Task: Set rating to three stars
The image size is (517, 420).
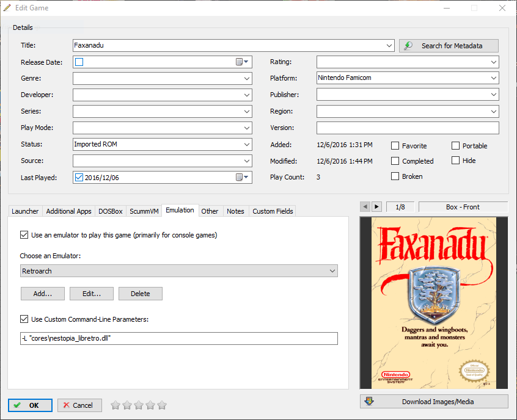Action: [139, 405]
